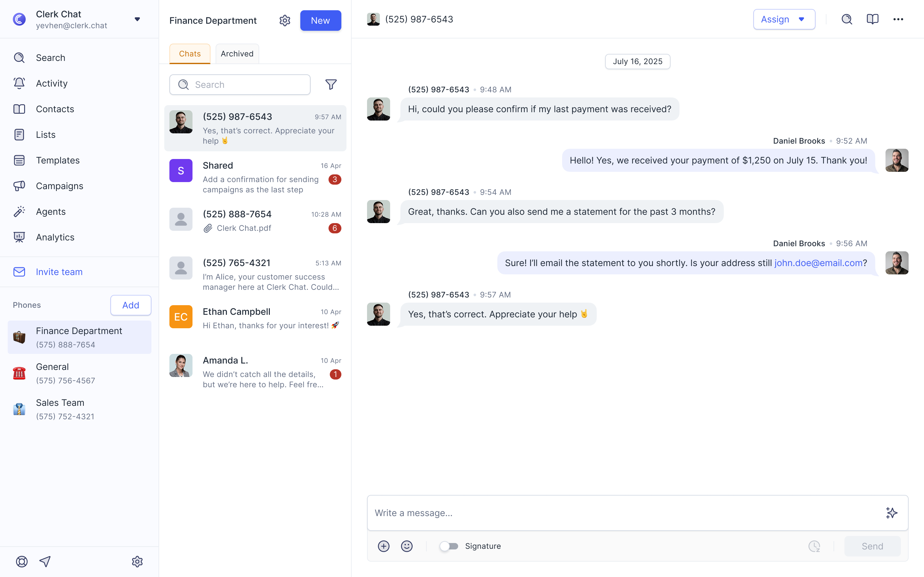Expand the Assign dropdown
Viewport: 924px width, 577px height.
click(x=784, y=20)
